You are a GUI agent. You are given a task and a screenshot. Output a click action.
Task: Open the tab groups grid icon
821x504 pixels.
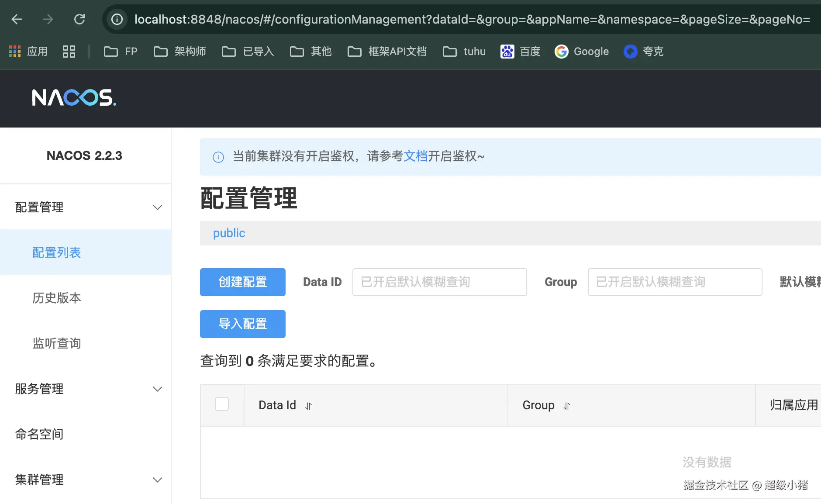[x=69, y=52]
